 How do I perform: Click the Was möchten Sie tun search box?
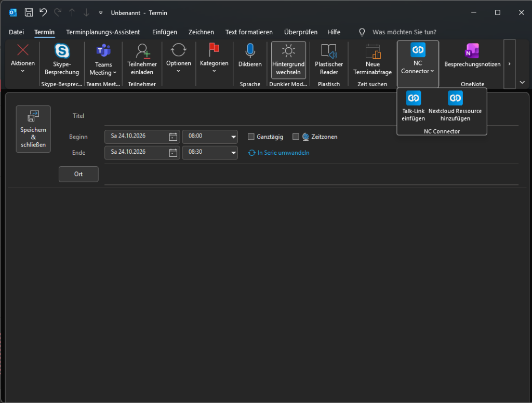[404, 32]
